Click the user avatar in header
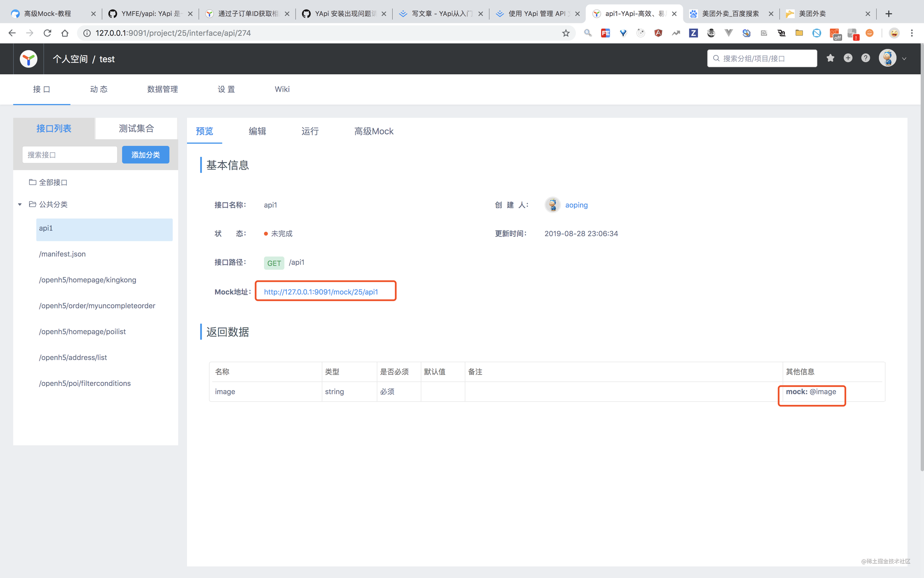Image resolution: width=924 pixels, height=578 pixels. 888,58
